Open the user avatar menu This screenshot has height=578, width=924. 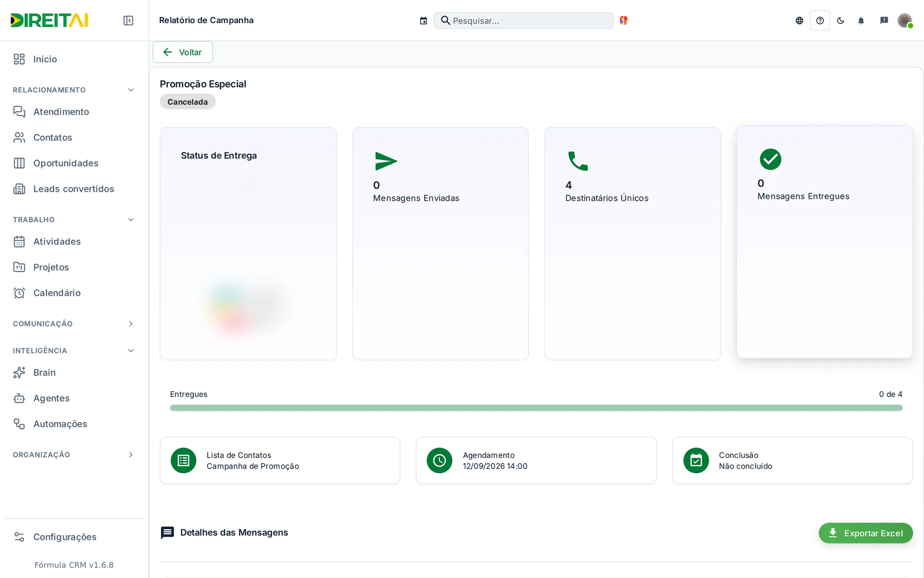(x=905, y=20)
